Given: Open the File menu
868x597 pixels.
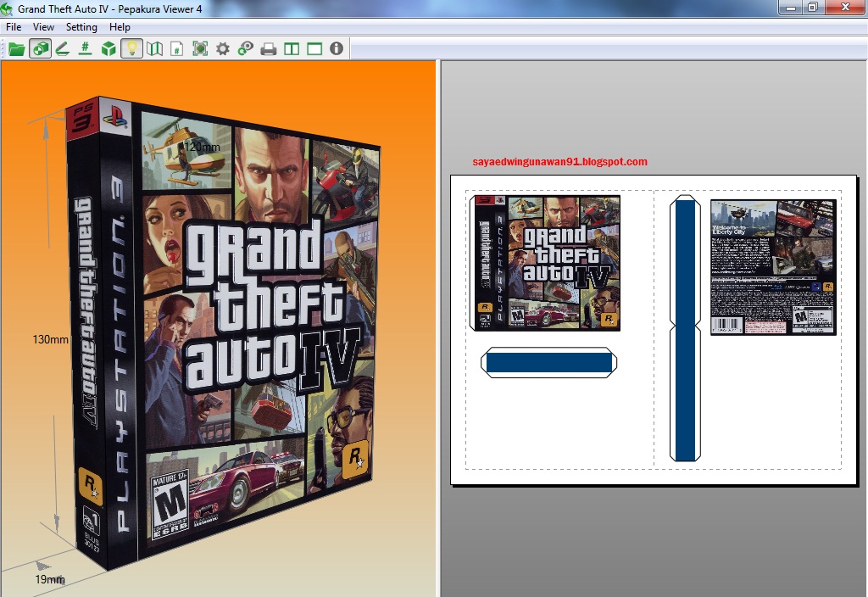Looking at the screenshot, I should point(13,27).
